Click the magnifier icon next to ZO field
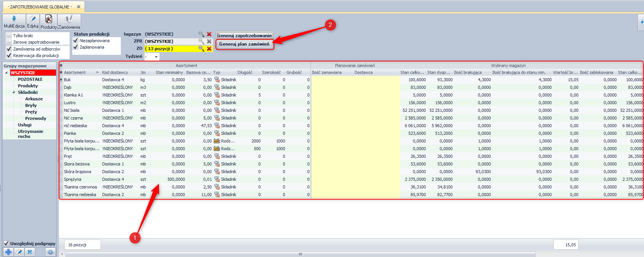 (201, 49)
